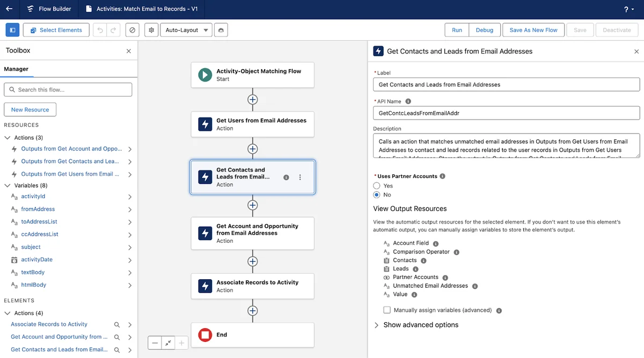Add element after Get Users action
Viewport: 644px width, 358px height.
pos(253,148)
